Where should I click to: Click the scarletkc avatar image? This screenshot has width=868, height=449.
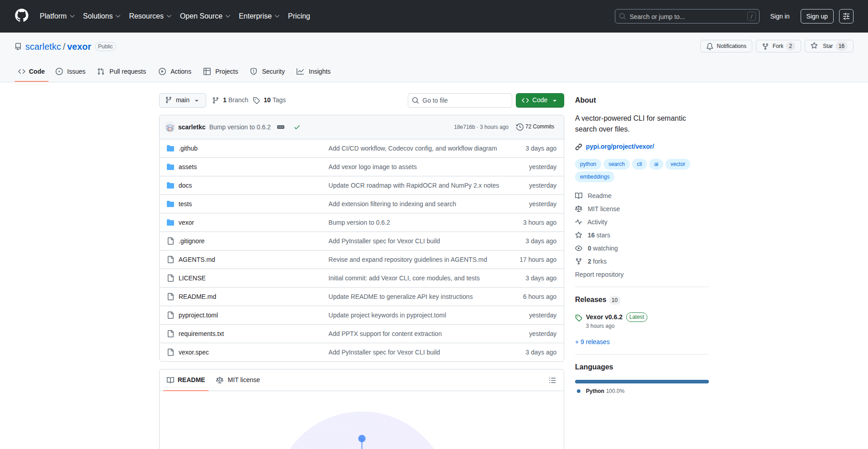click(170, 127)
